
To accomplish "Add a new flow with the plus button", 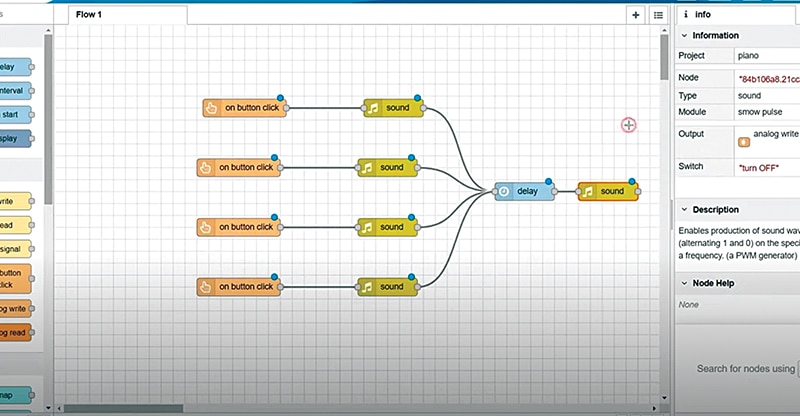I will pos(635,15).
